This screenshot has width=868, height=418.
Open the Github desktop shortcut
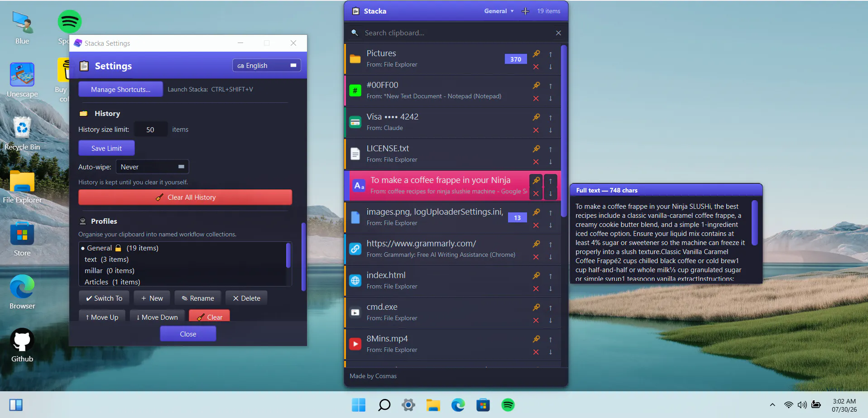pyautogui.click(x=22, y=346)
